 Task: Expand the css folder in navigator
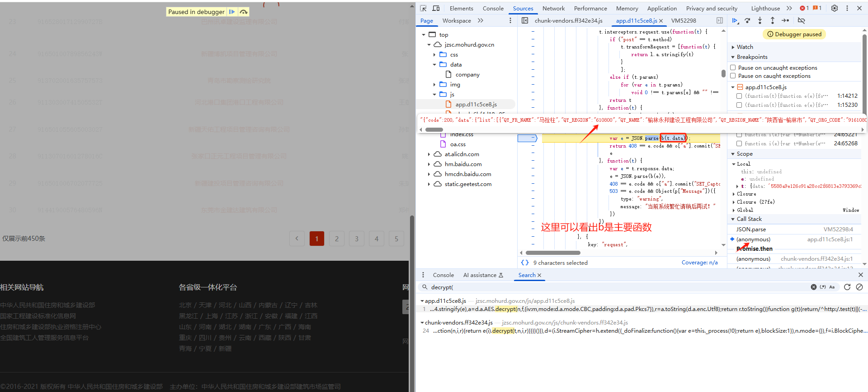[x=434, y=54]
